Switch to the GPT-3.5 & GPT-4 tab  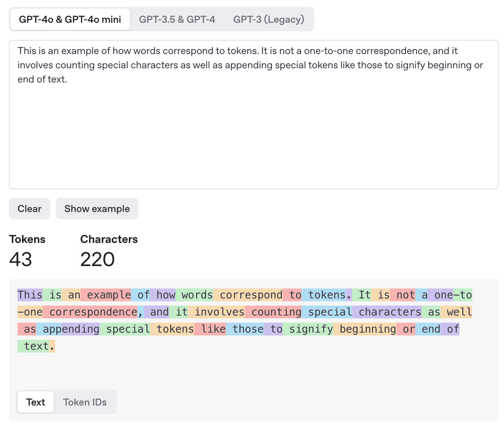pyautogui.click(x=177, y=19)
